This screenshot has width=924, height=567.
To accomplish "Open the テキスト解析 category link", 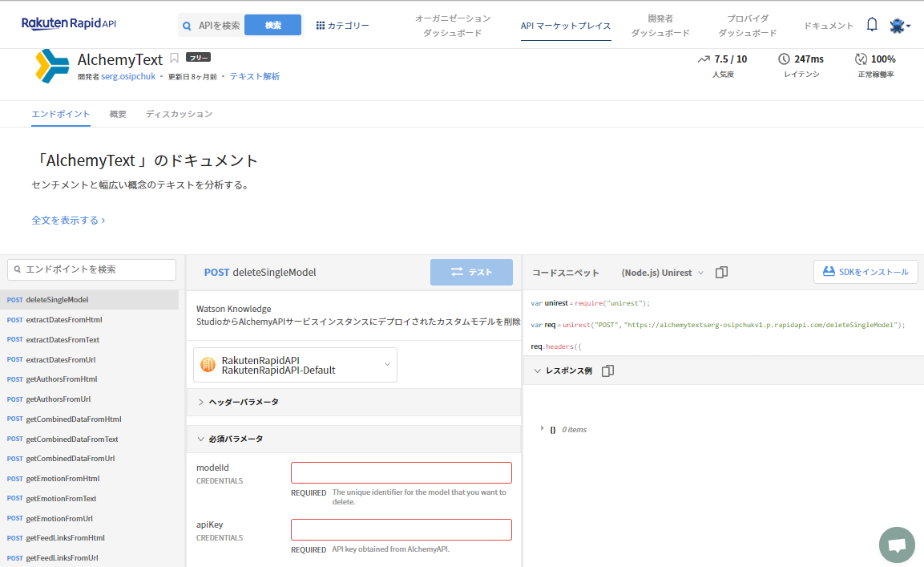I will point(255,76).
